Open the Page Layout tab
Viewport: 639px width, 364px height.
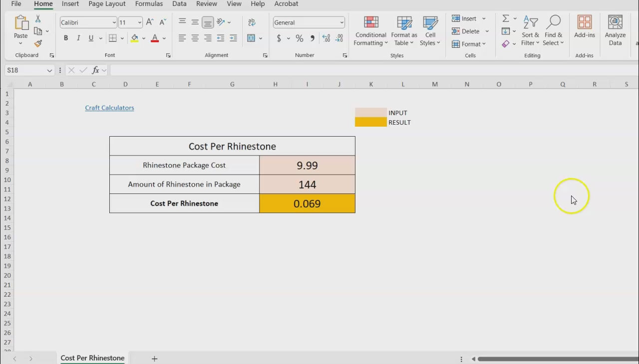(107, 4)
